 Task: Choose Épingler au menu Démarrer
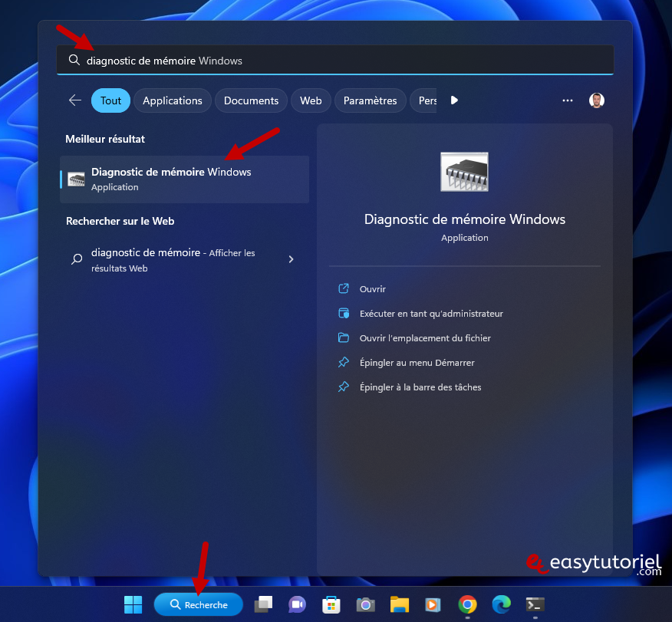coord(417,363)
